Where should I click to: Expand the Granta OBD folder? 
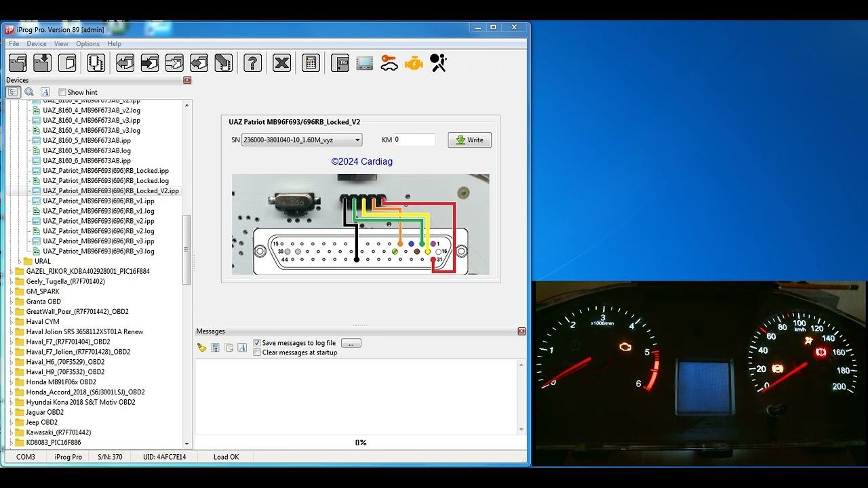pyautogui.click(x=12, y=302)
